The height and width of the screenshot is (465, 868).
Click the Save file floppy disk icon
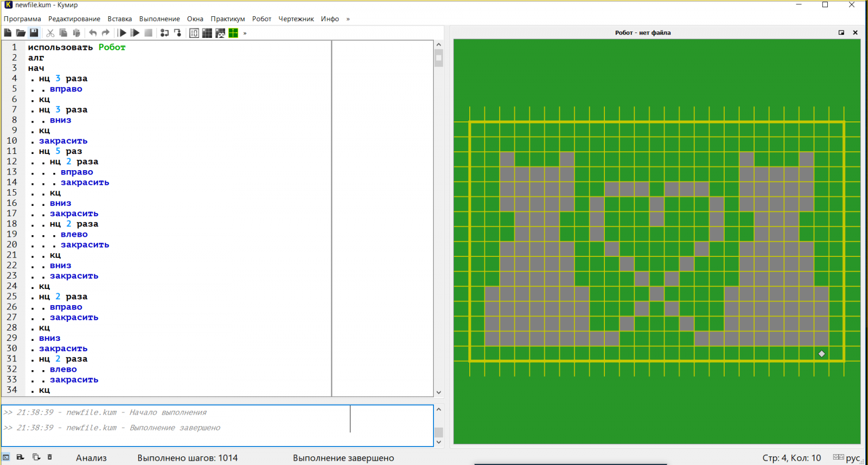tap(34, 33)
